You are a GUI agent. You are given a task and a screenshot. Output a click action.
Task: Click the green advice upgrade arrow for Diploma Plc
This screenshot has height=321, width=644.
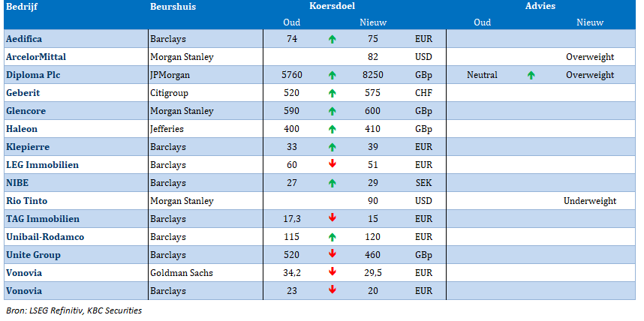point(531,75)
